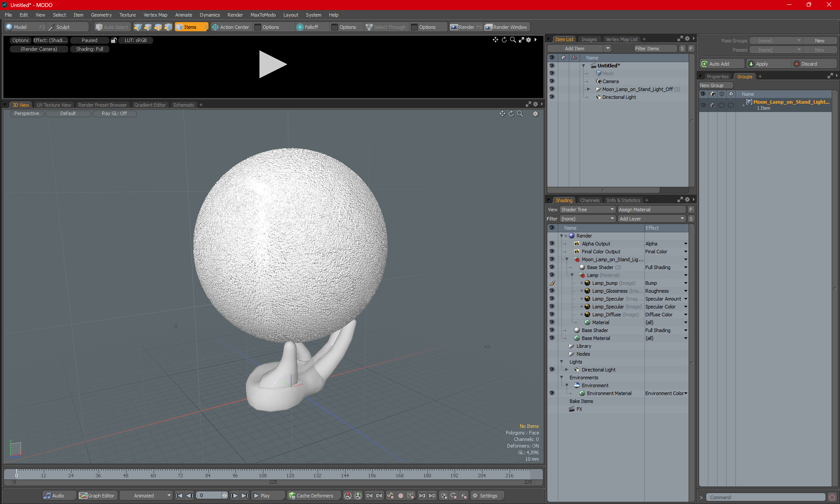Viewport: 840px width, 504px height.
Task: Expand the Directional Light in shader tree
Action: [x=567, y=370]
